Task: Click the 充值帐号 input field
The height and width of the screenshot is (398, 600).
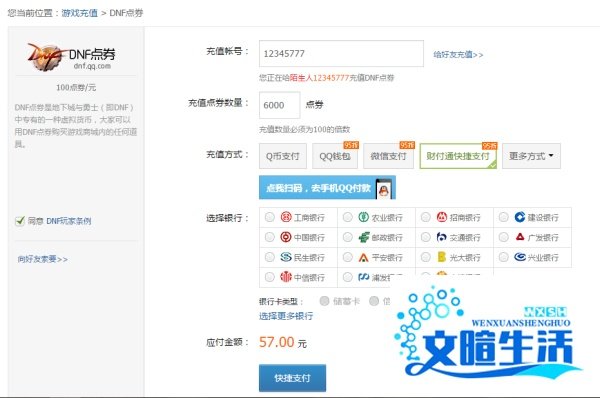Action: (341, 54)
